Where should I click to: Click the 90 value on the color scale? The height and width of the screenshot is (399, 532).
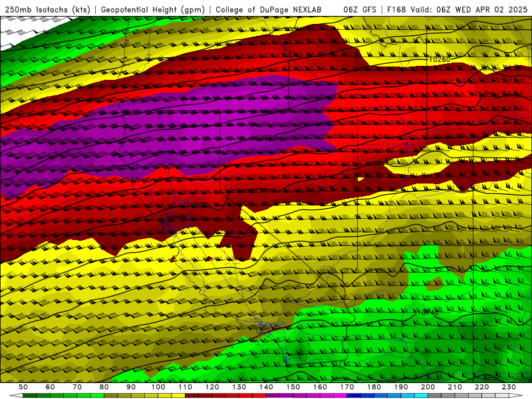tap(131, 387)
